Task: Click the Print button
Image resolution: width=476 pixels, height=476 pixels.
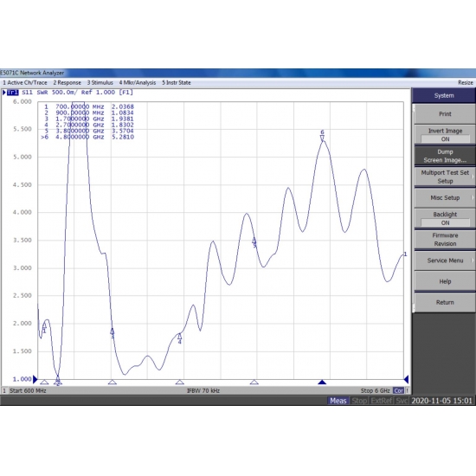Action: click(445, 114)
